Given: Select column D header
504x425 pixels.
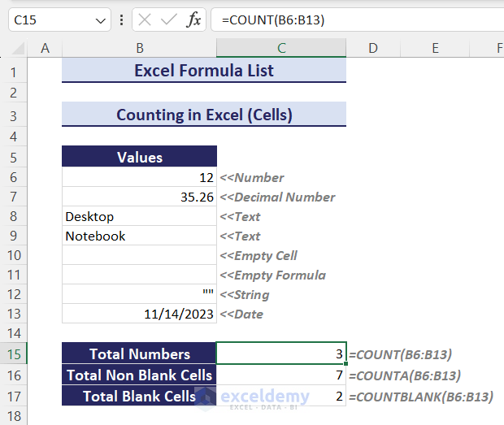Looking at the screenshot, I should click(x=373, y=48).
